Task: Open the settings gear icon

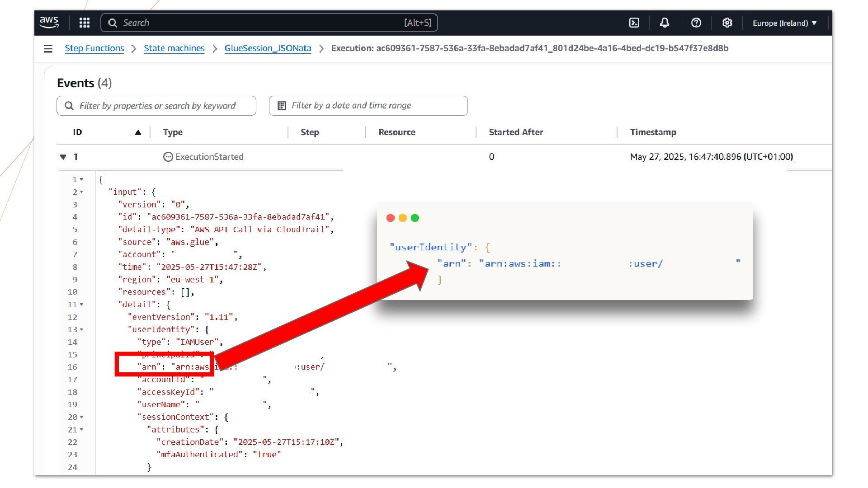Action: 727,23
